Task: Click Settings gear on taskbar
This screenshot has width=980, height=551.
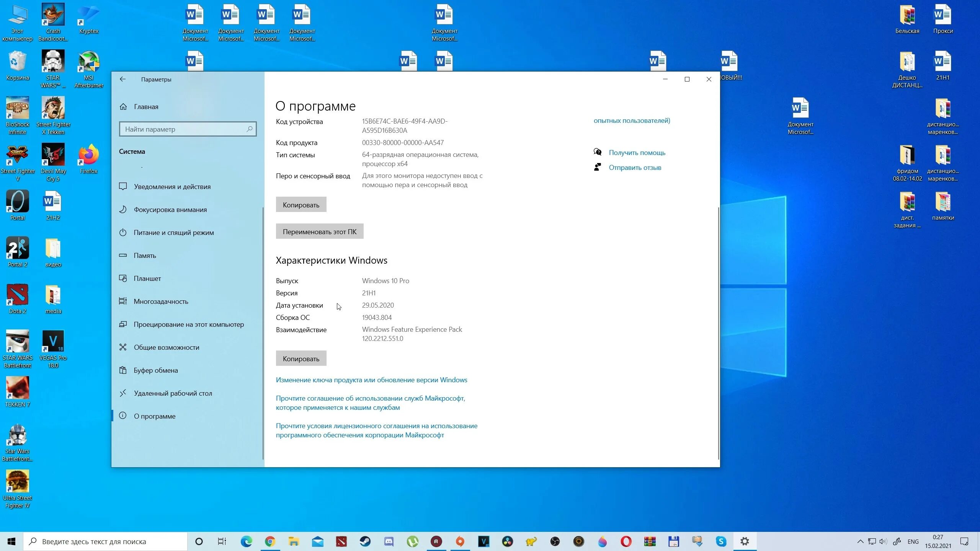Action: click(x=745, y=541)
